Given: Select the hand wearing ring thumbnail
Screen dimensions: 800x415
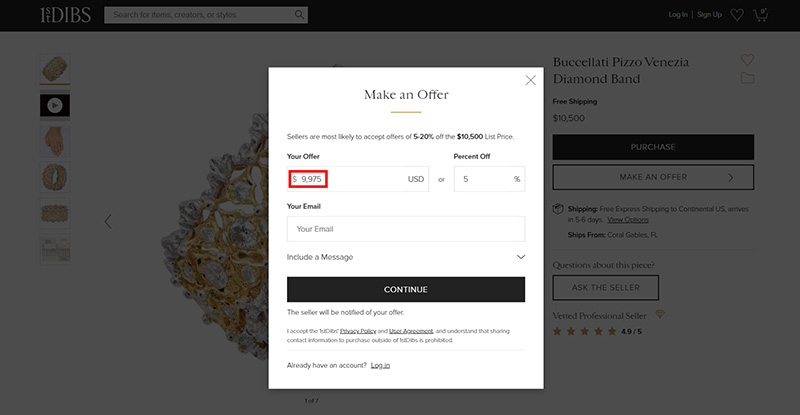Looking at the screenshot, I should pyautogui.click(x=55, y=141).
